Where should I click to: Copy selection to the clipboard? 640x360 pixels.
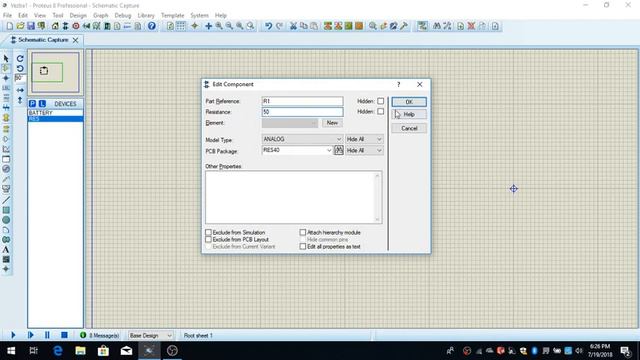pyautogui.click(x=304, y=26)
